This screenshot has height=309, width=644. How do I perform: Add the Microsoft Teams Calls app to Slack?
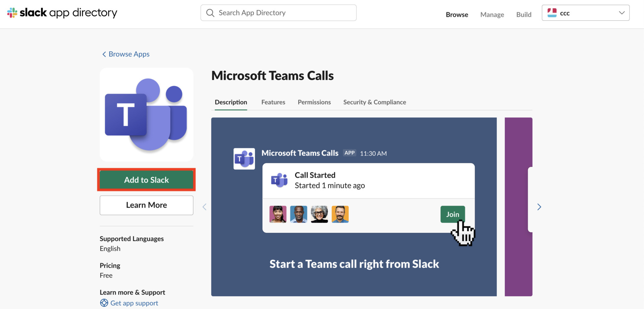146,180
